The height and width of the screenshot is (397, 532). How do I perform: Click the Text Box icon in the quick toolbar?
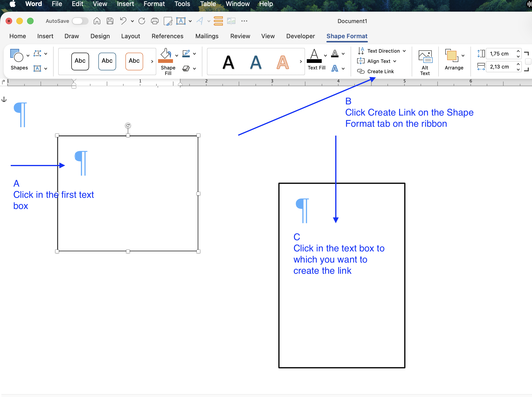[x=181, y=21]
